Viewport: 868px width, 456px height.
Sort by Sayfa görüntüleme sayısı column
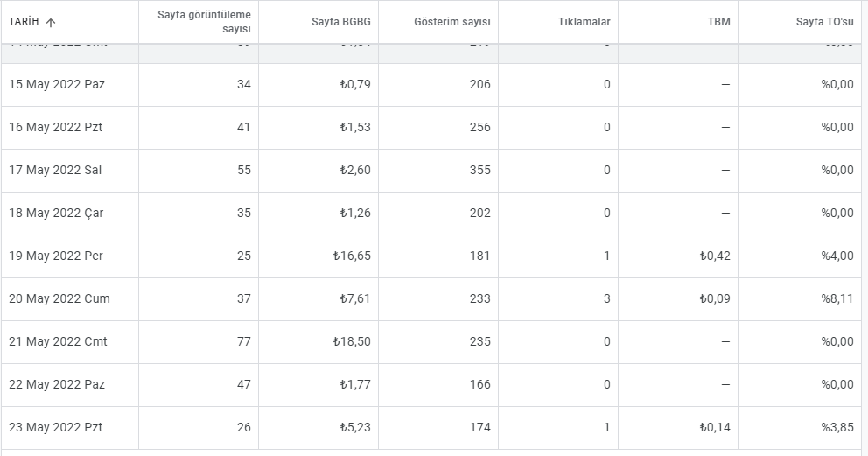pos(204,22)
